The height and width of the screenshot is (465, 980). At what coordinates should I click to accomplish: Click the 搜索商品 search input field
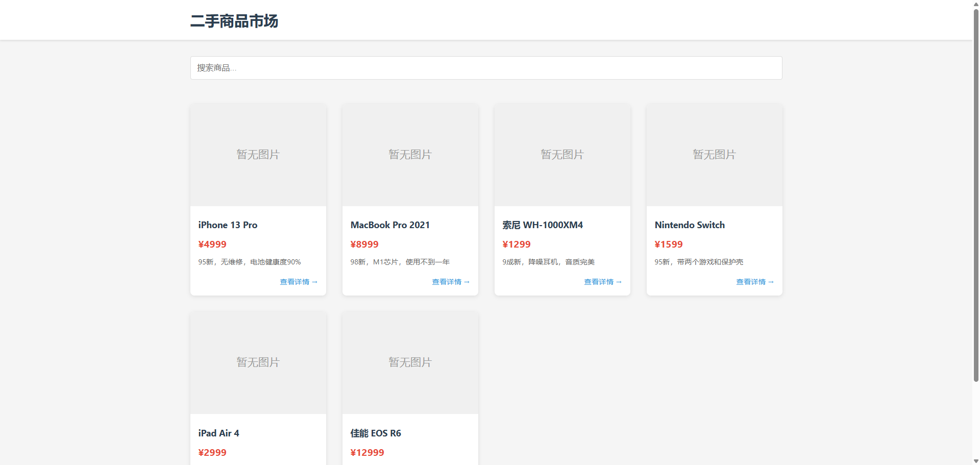(x=485, y=68)
